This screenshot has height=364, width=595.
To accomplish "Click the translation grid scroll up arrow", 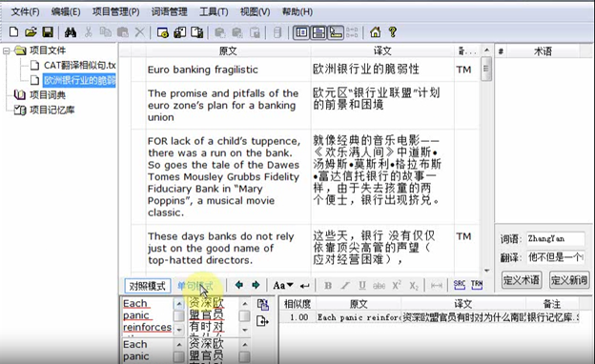I will pos(486,51).
